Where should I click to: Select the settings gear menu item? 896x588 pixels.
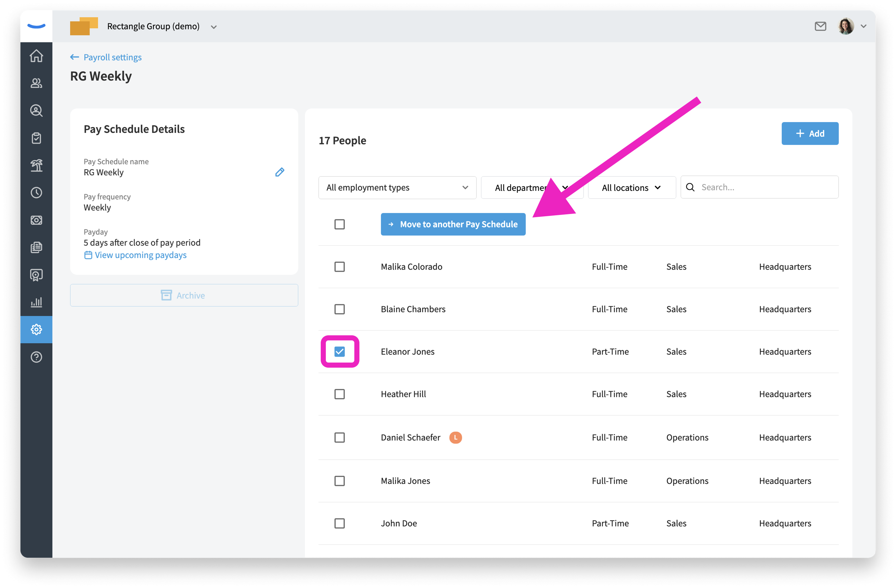click(x=36, y=329)
